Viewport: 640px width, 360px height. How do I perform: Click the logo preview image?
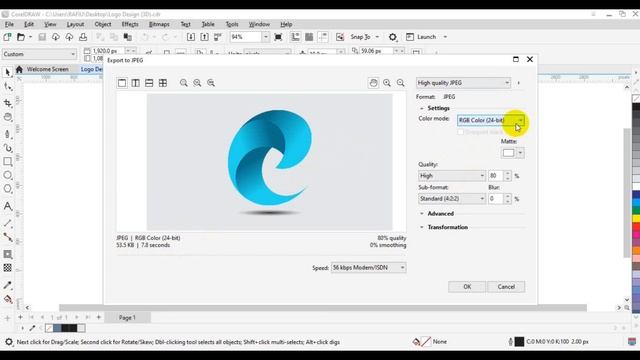click(x=269, y=162)
